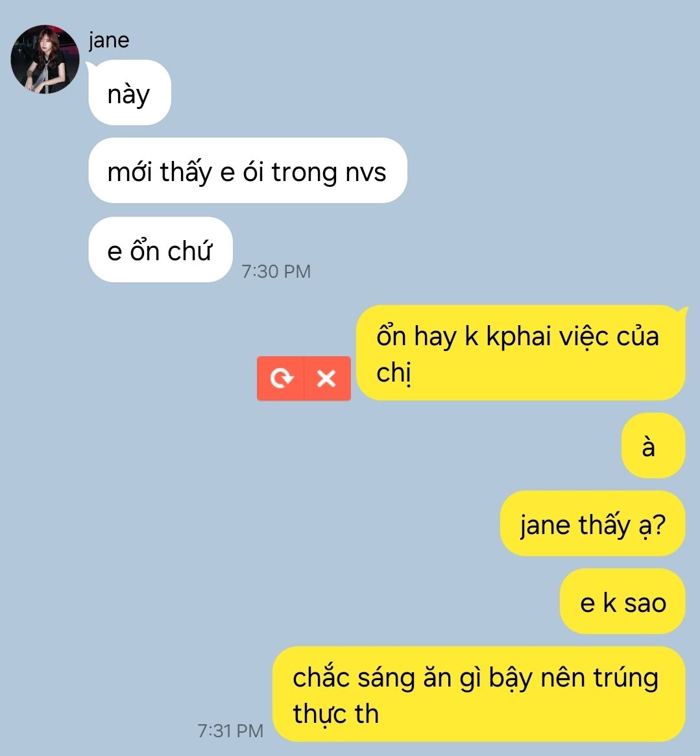Click the 7:30 PM timestamp
The width and height of the screenshot is (700, 756).
tap(276, 271)
